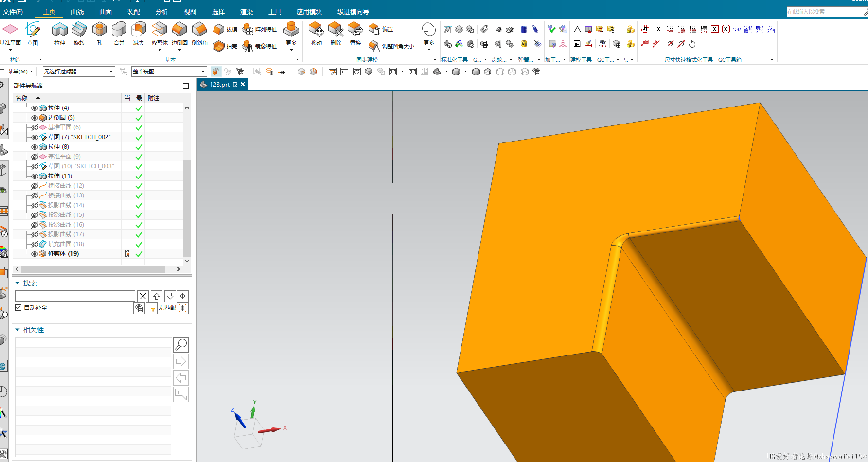Image resolution: width=868 pixels, height=462 pixels.
Task: Click the 孔 (Hole) tool
Action: [x=99, y=34]
